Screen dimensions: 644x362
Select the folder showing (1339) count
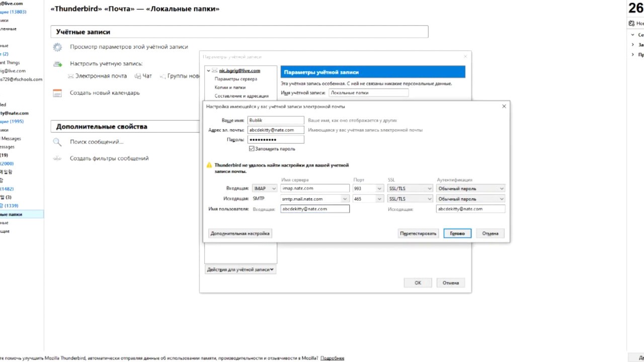(x=22, y=206)
